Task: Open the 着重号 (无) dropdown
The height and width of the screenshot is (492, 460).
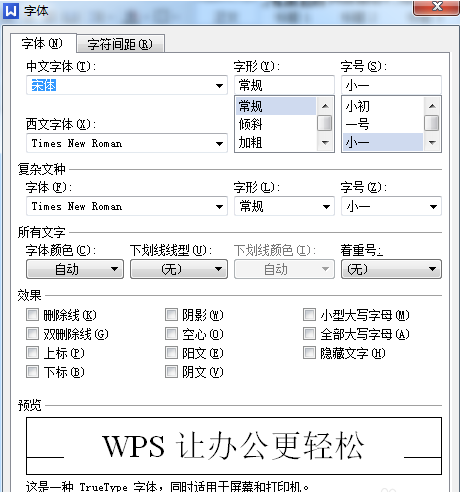Action: point(391,269)
